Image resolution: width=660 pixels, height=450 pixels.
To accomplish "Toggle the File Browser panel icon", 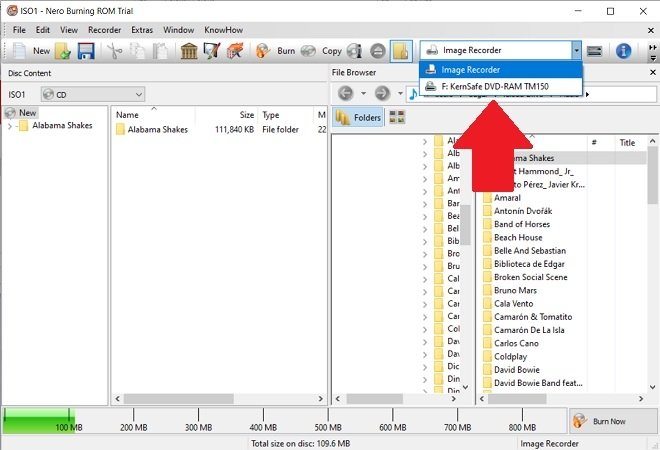I will (x=401, y=51).
